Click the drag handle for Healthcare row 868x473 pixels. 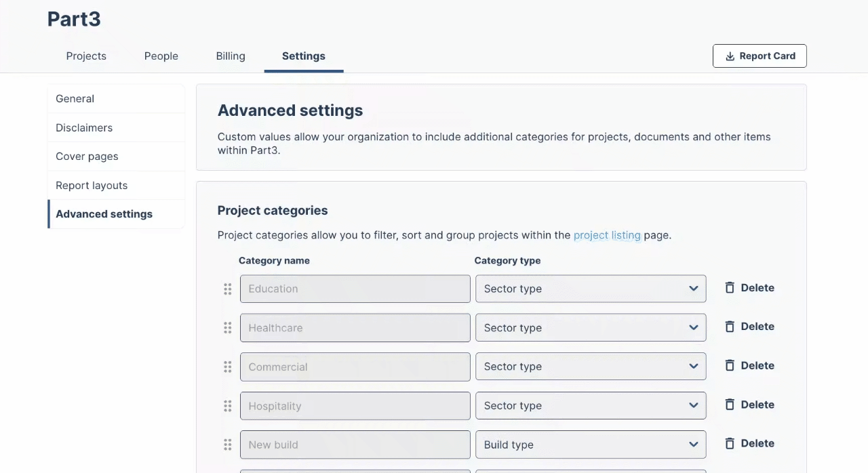tap(228, 328)
